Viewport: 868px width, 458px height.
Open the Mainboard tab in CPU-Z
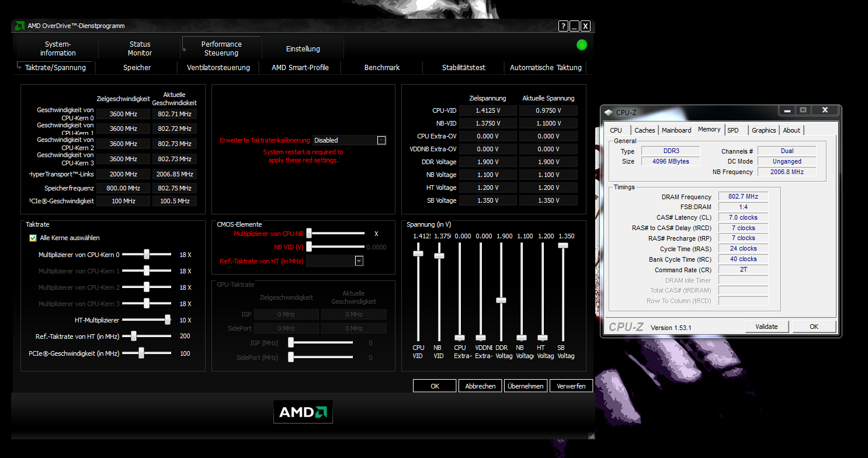coord(676,130)
